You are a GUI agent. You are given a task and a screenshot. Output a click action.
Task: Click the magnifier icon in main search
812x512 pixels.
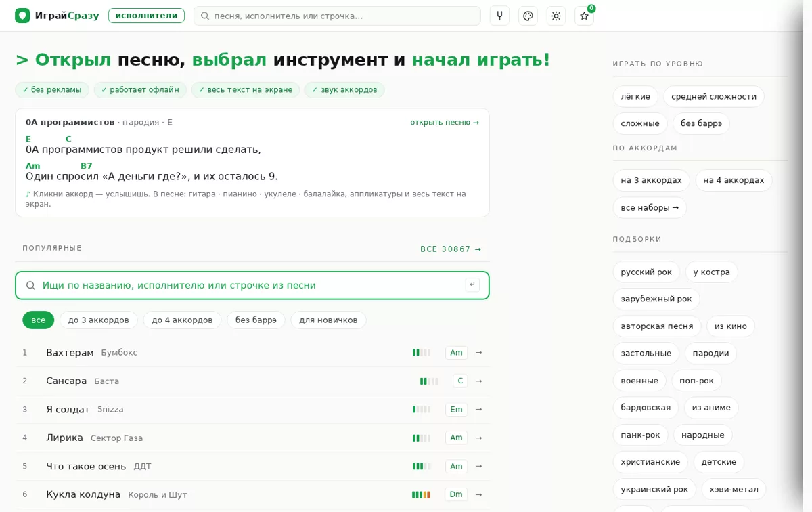point(30,286)
